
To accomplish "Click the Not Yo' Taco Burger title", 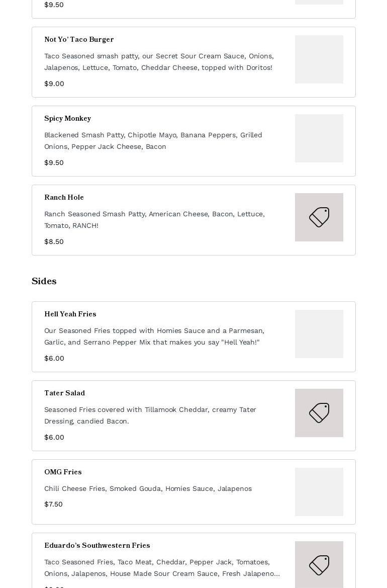I will (79, 39).
